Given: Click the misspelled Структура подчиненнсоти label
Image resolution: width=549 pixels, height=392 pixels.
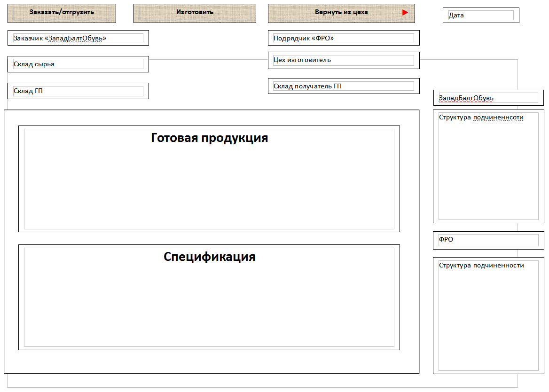Looking at the screenshot, I should pos(481,118).
